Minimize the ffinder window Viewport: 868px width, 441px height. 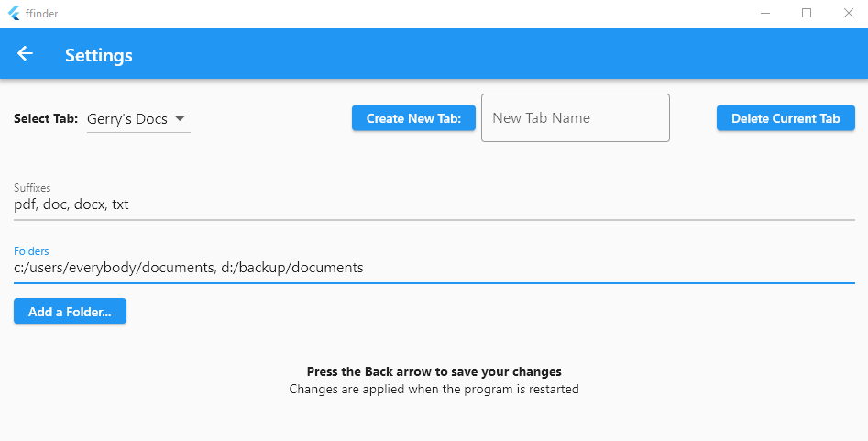coord(764,14)
